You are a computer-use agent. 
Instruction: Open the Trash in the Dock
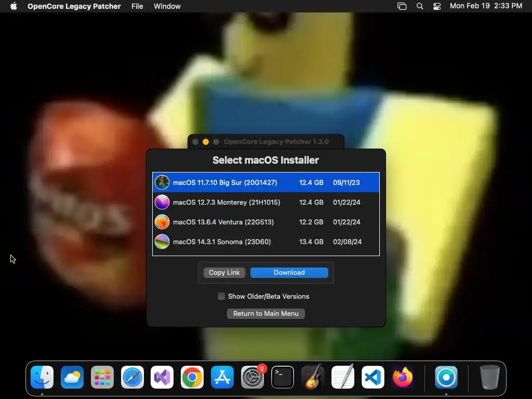[x=489, y=377]
